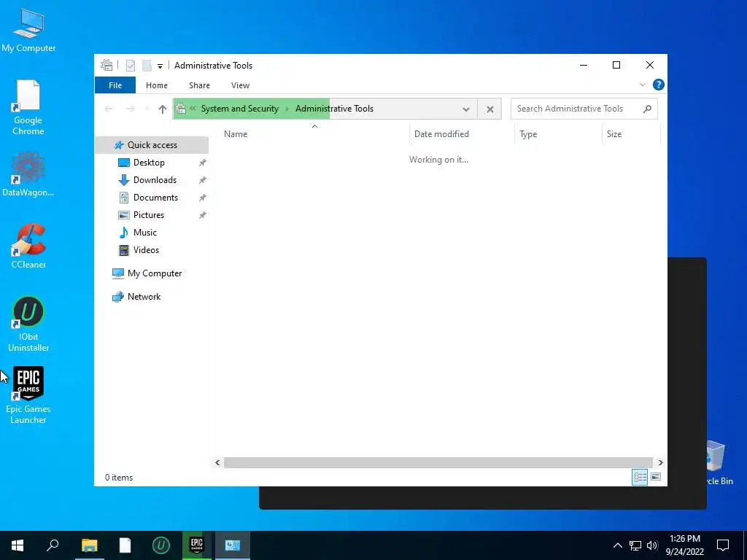Click the horizontal scrollbar track
This screenshot has width=747, height=560.
click(438, 462)
